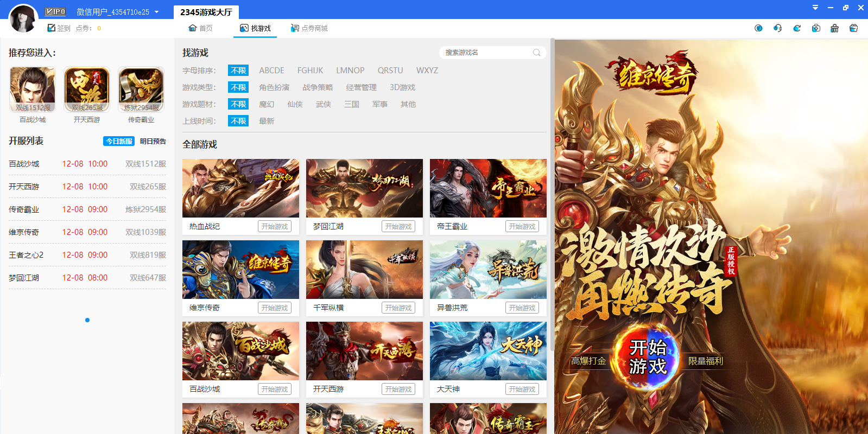Image resolution: width=868 pixels, height=434 pixels.
Task: Click 开始游戏 button for 大天神
Action: (522, 389)
